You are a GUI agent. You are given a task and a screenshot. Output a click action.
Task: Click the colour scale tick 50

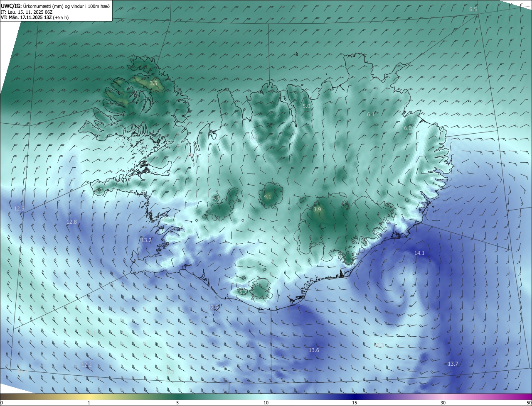pyautogui.click(x=529, y=403)
